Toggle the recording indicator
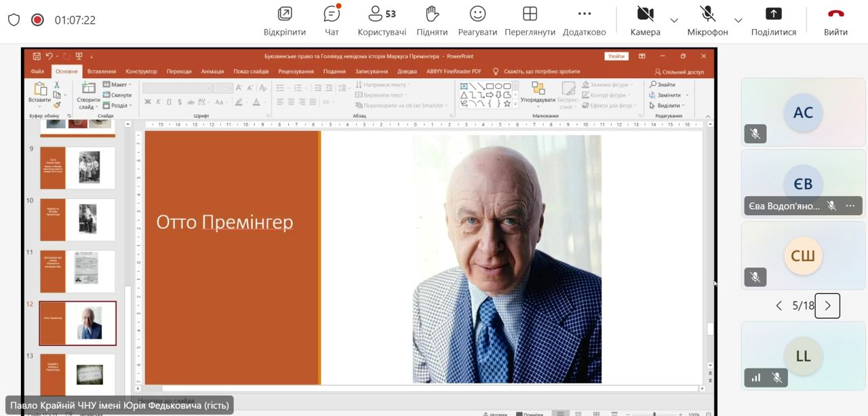This screenshot has width=868, height=416. [37, 20]
